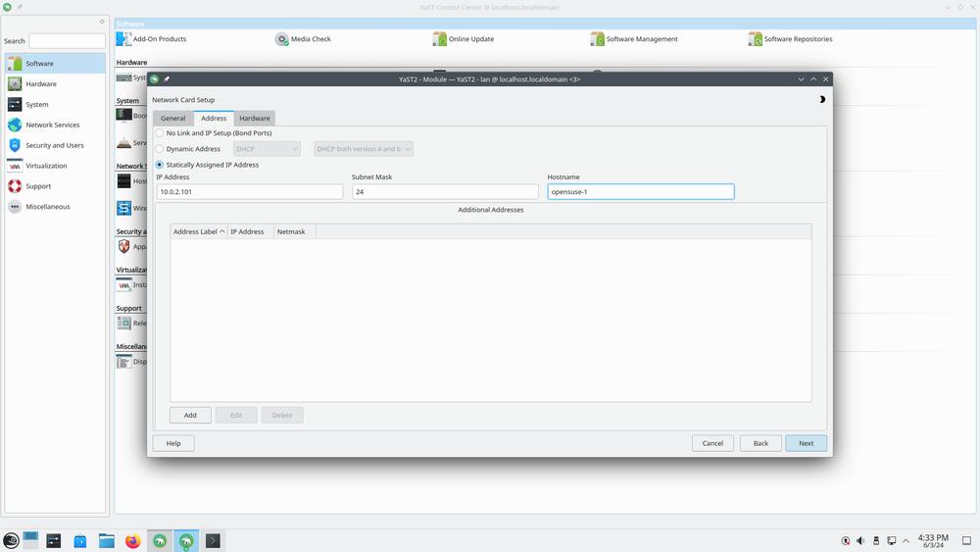The image size is (980, 552).
Task: Launch the Online Update module
Action: click(x=470, y=39)
